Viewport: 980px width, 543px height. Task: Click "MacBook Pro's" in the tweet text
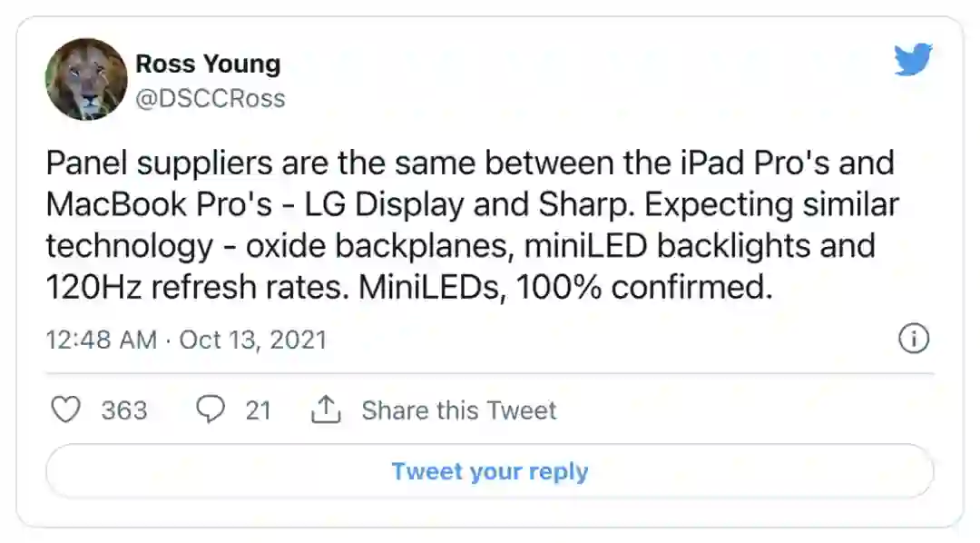point(160,204)
